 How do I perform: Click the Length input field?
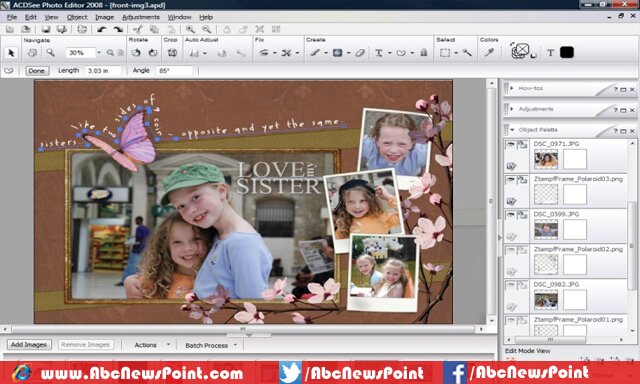(103, 71)
